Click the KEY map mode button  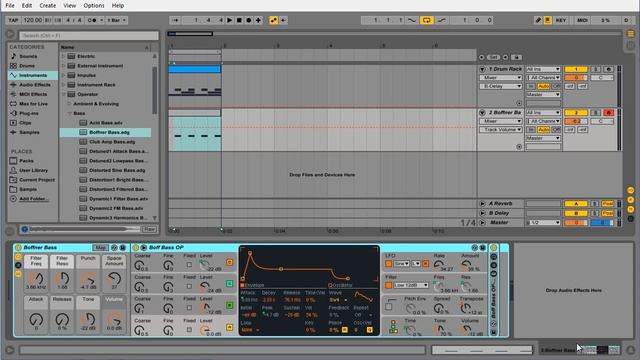561,20
